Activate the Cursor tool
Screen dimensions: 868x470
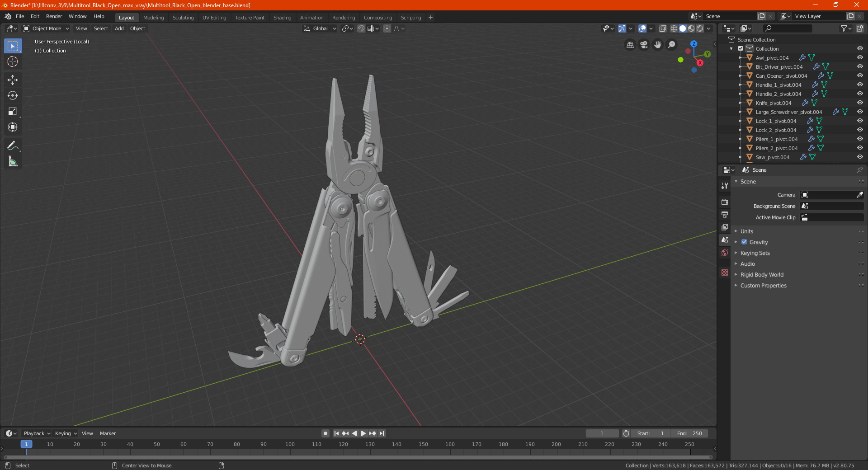(13, 61)
